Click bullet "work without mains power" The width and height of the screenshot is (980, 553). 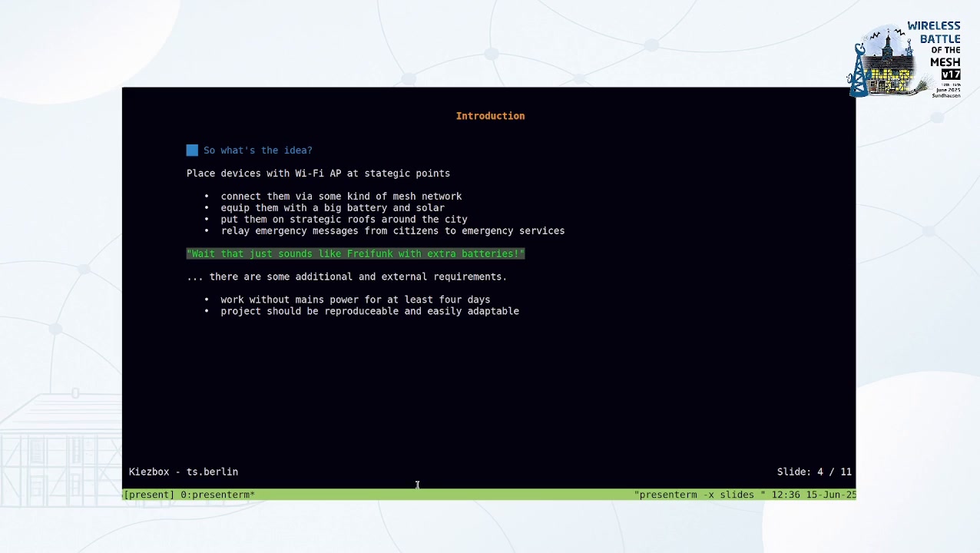pyautogui.click(x=355, y=300)
